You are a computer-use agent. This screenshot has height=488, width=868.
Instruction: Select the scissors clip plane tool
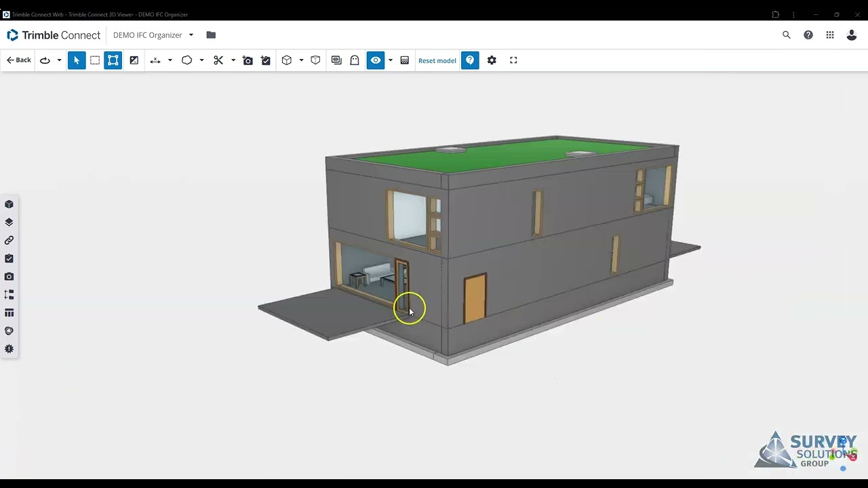pos(218,60)
